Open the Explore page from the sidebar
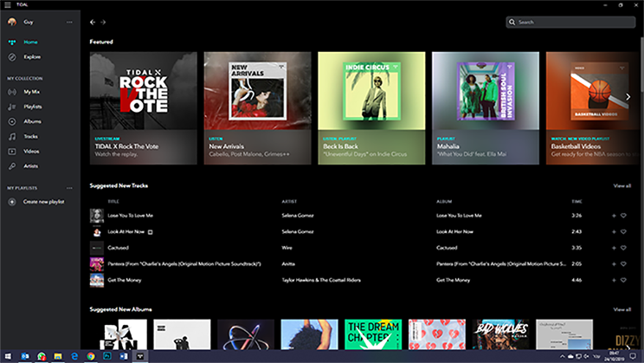 coord(31,57)
